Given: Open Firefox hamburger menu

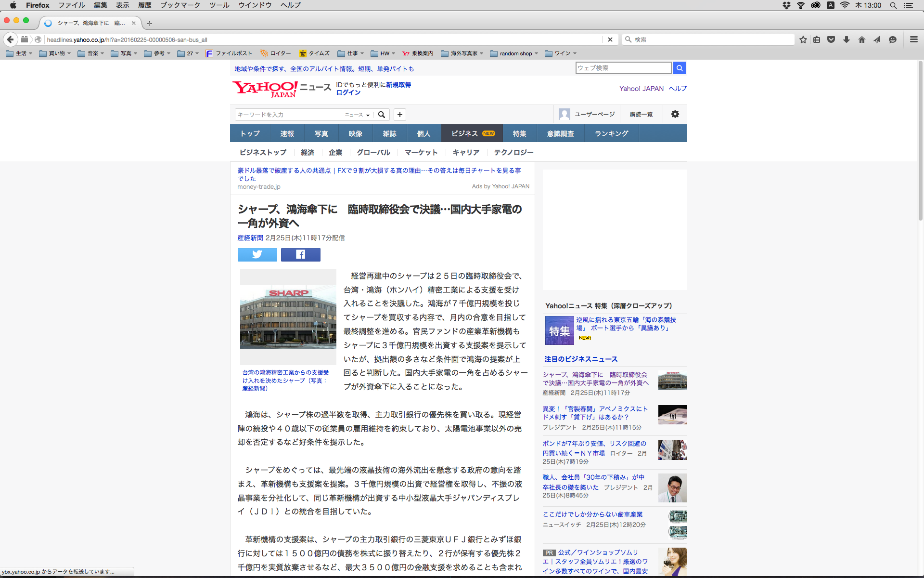Looking at the screenshot, I should (913, 39).
